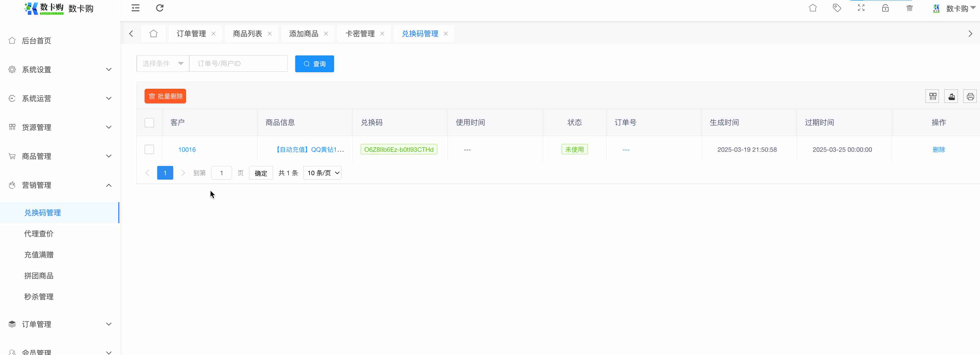Switch to the 卡密管理 tab
Image resolution: width=980 pixels, height=355 pixels.
(x=360, y=34)
